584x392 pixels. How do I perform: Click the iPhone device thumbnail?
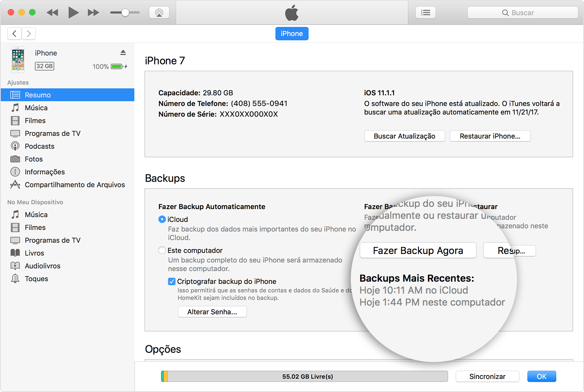pyautogui.click(x=18, y=59)
